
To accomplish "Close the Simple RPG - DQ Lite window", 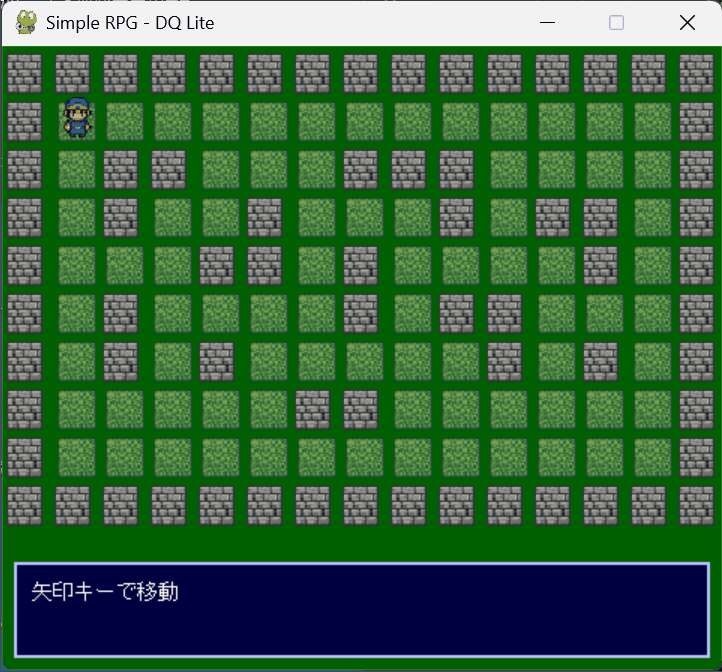I will [x=687, y=22].
